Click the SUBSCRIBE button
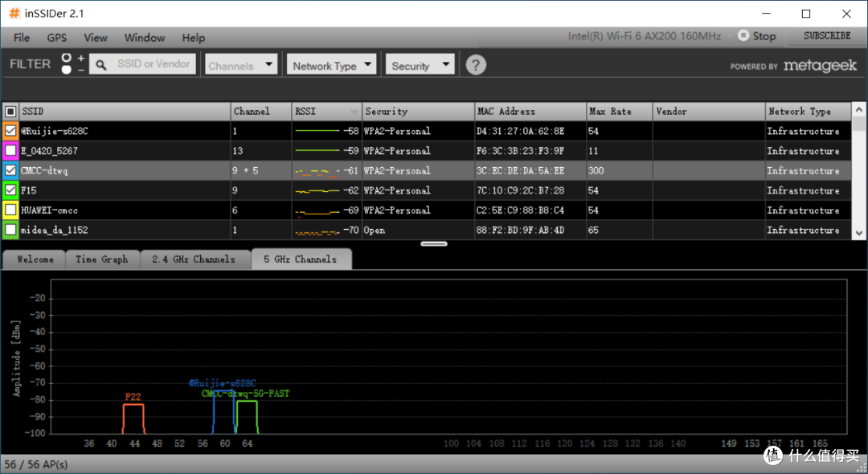 [827, 36]
